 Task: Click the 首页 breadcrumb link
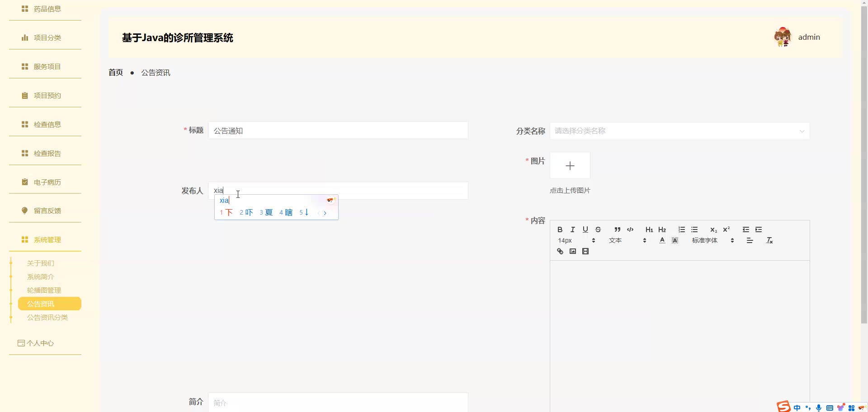116,73
